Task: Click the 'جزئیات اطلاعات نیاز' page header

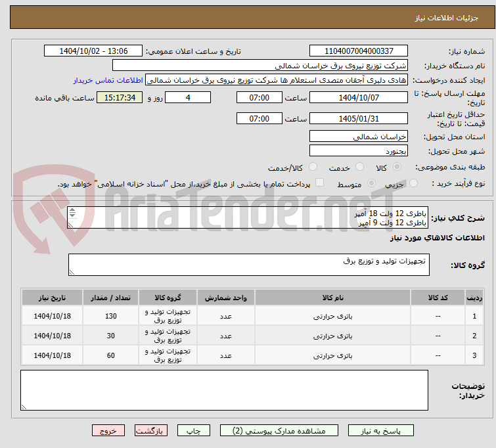Action: [446, 18]
